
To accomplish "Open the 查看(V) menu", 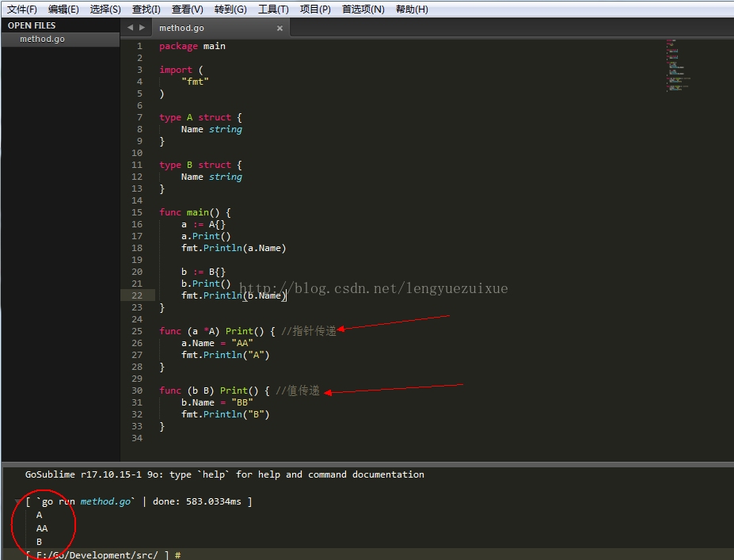I will [x=187, y=10].
